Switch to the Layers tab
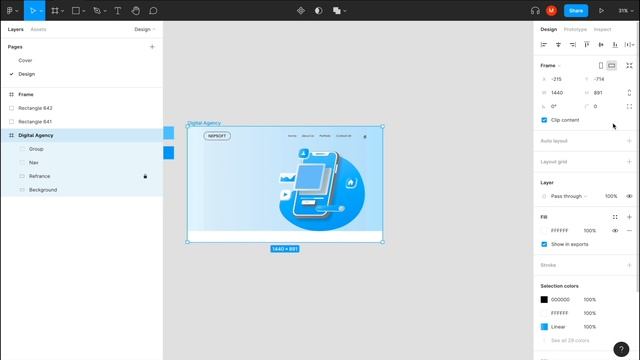Image resolution: width=640 pixels, height=360 pixels. [16, 29]
